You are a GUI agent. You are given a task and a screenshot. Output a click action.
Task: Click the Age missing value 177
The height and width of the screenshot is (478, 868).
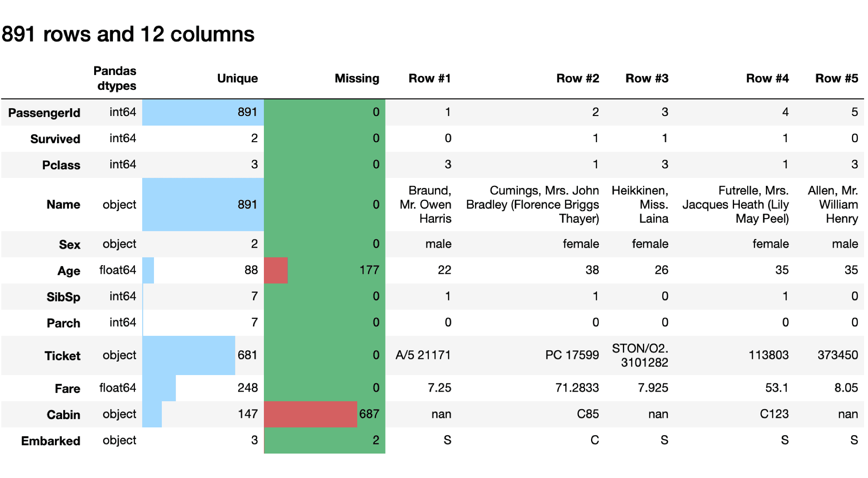point(369,270)
